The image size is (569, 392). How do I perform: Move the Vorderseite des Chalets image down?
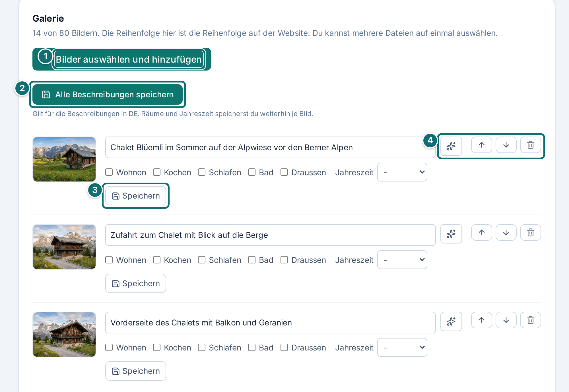tap(506, 320)
